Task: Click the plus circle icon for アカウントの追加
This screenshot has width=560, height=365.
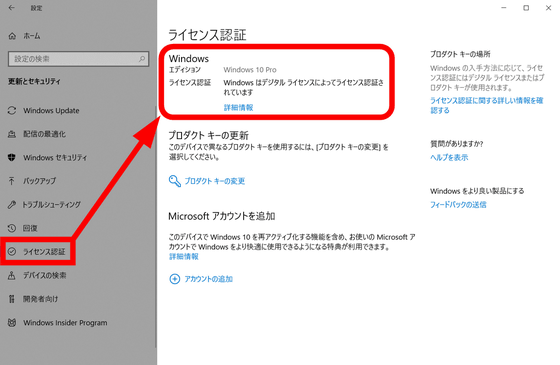Action: (174, 279)
